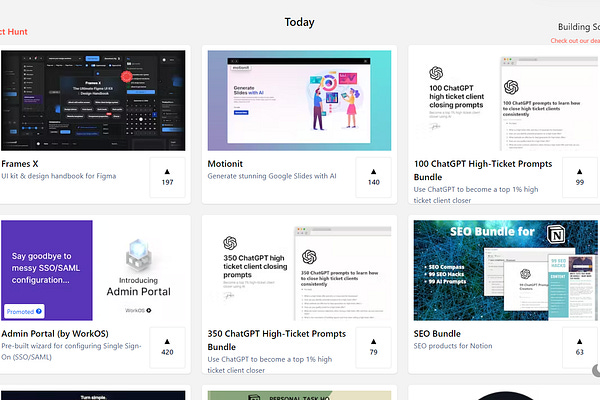Click the Promoted info badge
600x400 pixels.
[24, 312]
